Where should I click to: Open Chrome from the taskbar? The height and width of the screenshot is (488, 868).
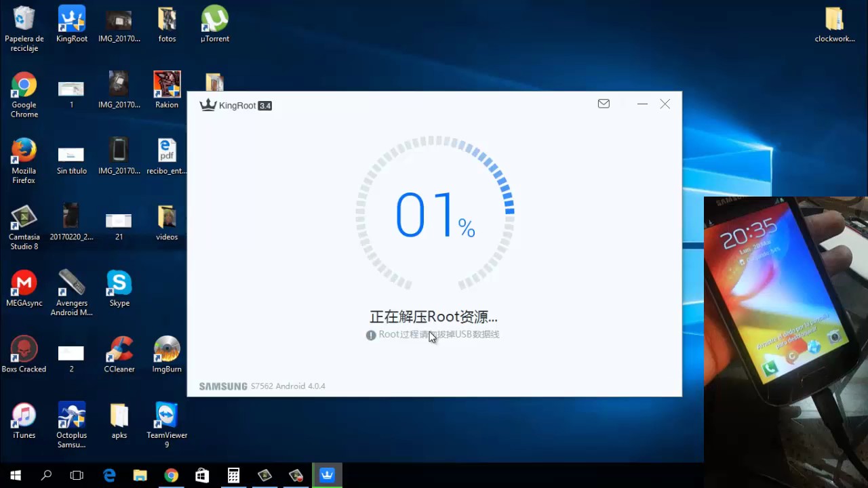click(171, 476)
